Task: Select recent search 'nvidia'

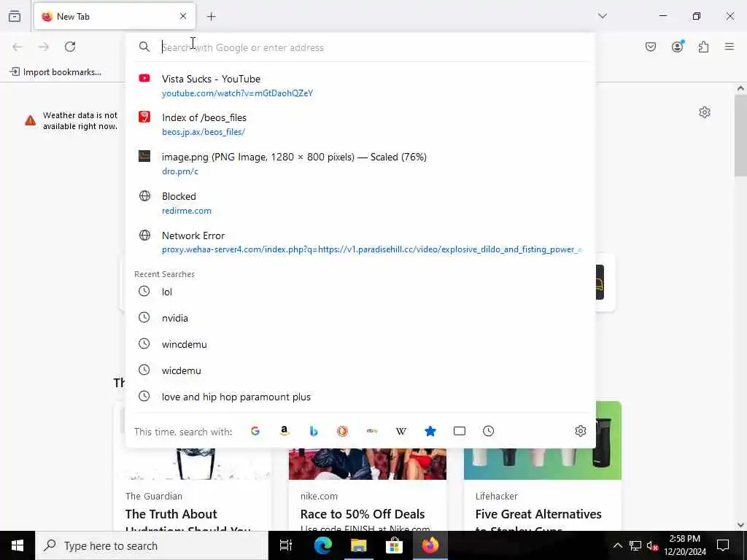Action: tap(360, 318)
